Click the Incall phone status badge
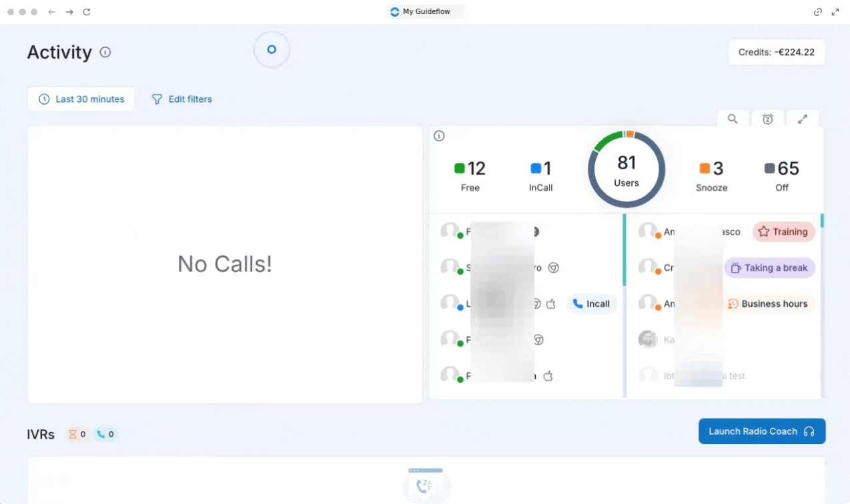 coord(592,304)
